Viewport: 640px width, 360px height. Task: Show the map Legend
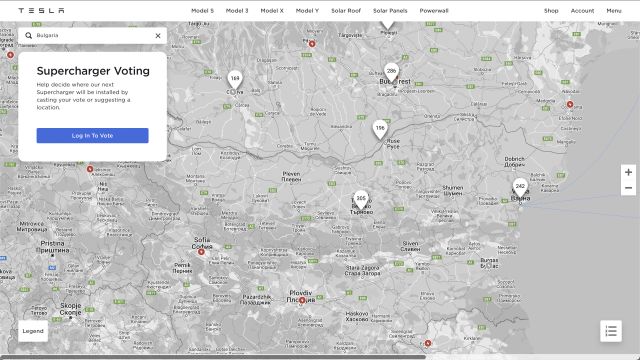tap(33, 331)
